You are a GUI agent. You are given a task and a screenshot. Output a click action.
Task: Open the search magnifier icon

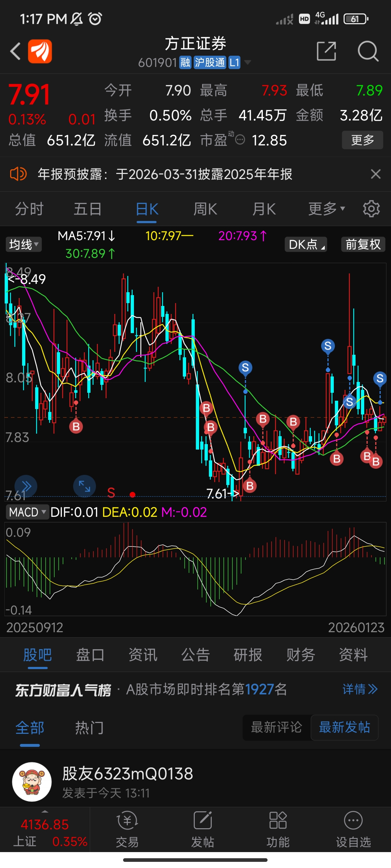click(368, 51)
